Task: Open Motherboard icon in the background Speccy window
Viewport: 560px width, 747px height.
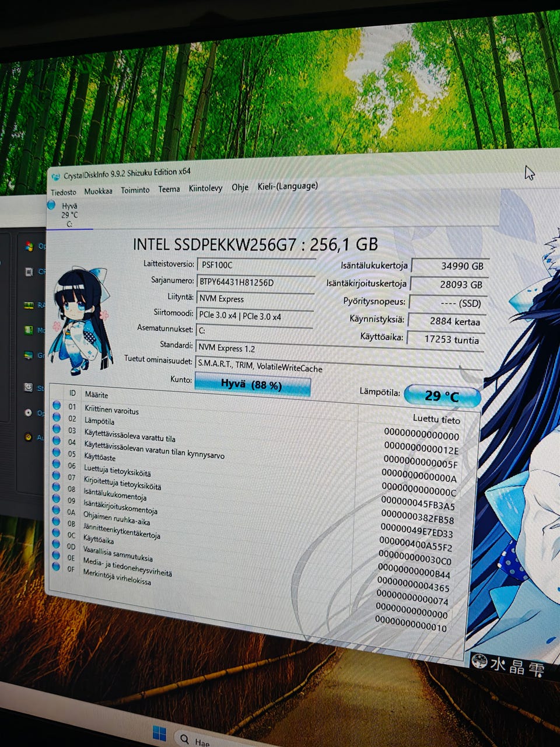Action: click(x=28, y=330)
